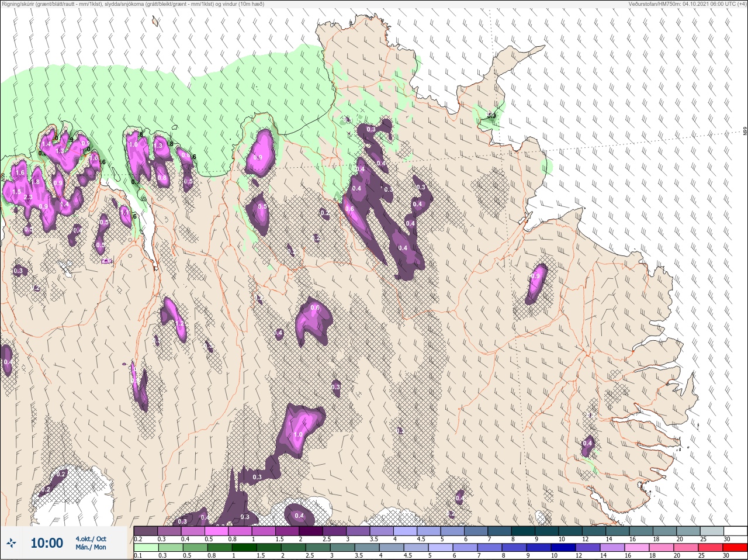748x560 pixels.
Task: Click the 'Veðurstofan/HM750m' source label
Action: click(654, 4)
